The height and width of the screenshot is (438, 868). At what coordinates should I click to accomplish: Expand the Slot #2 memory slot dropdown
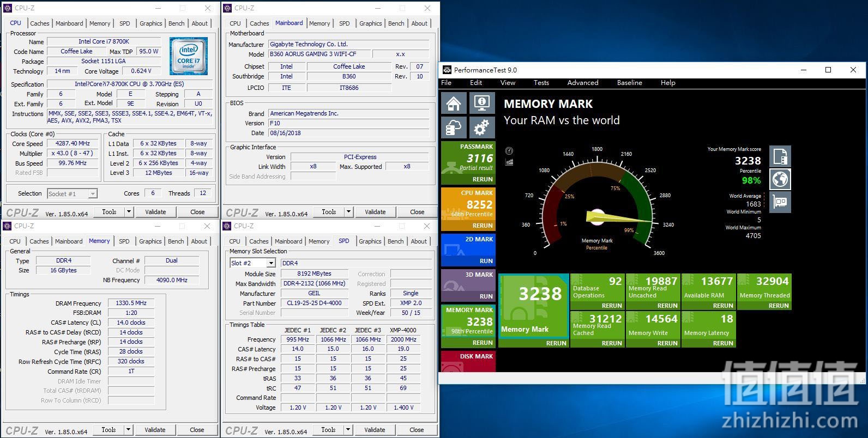(x=271, y=263)
